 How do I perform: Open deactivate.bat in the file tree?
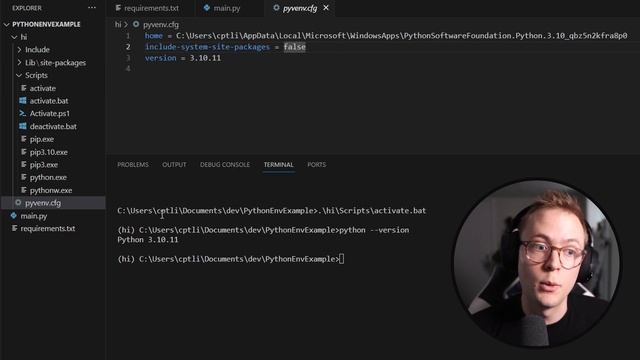pos(53,127)
